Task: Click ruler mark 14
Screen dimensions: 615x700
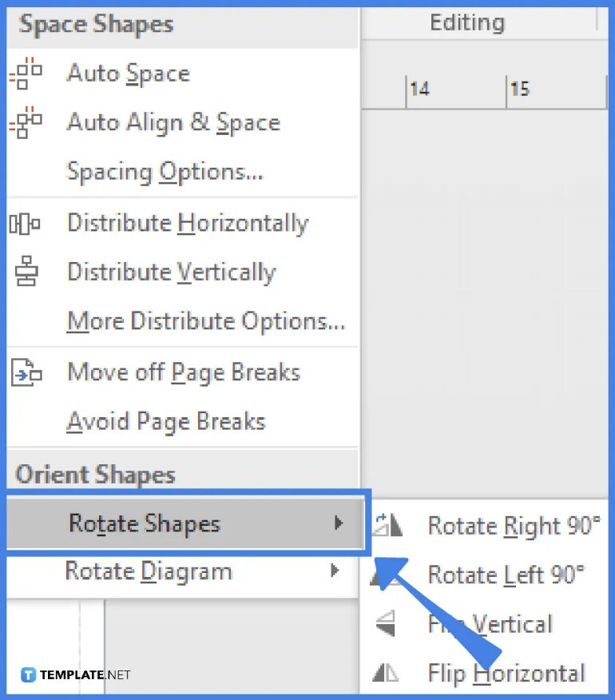Action: tap(419, 89)
